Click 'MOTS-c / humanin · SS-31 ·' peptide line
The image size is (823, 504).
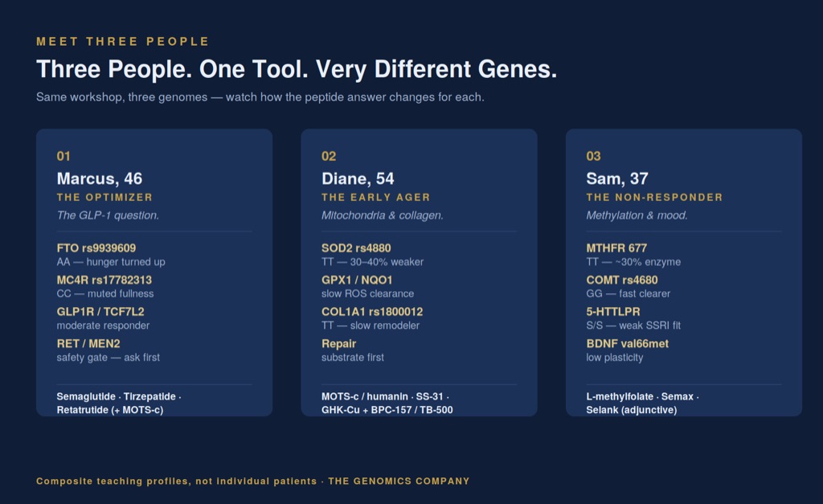(385, 396)
